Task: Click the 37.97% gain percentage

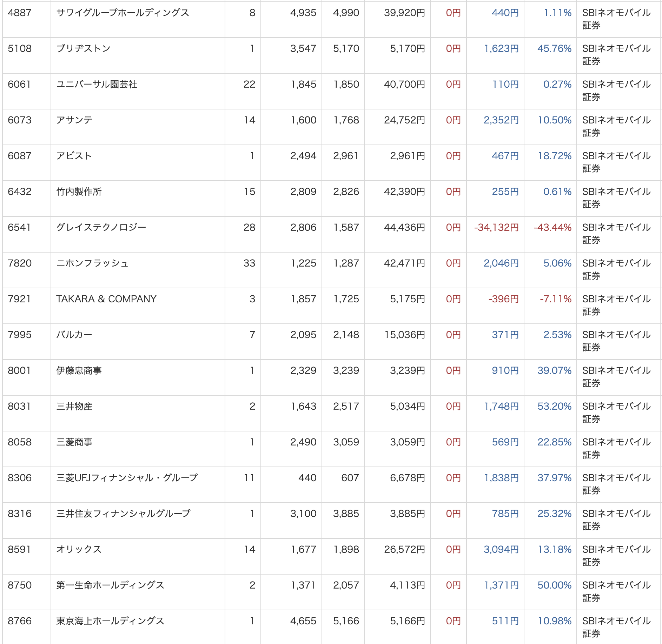Action: tap(554, 478)
